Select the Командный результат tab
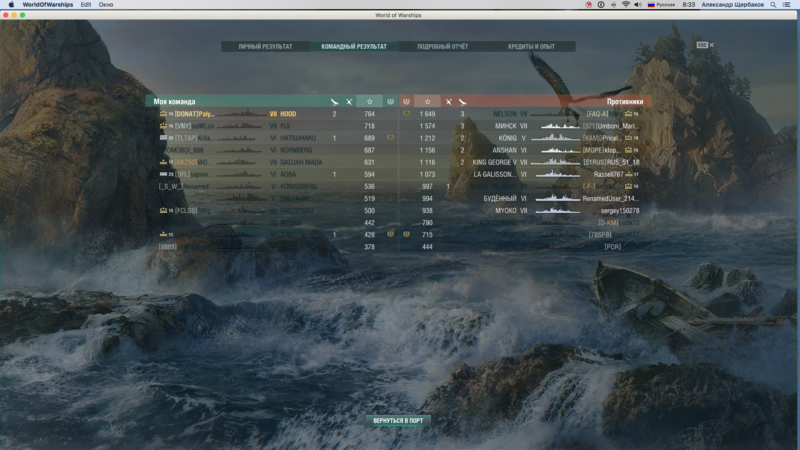 [354, 46]
